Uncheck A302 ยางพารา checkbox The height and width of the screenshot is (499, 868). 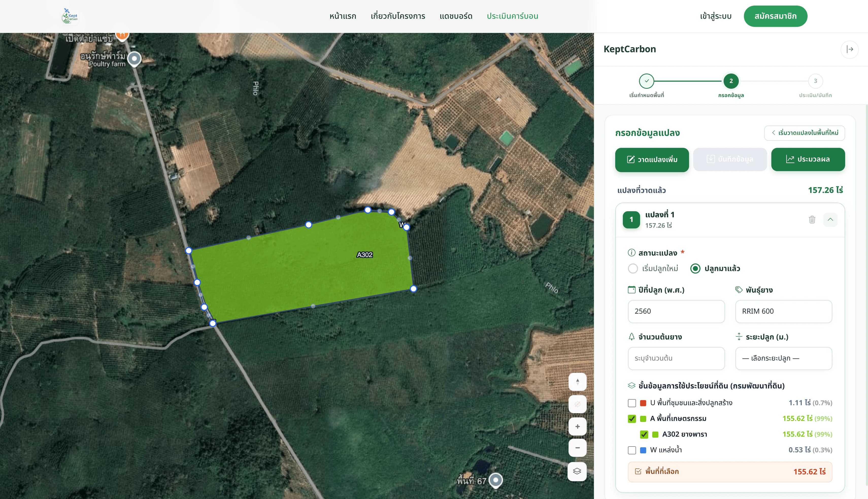click(644, 435)
